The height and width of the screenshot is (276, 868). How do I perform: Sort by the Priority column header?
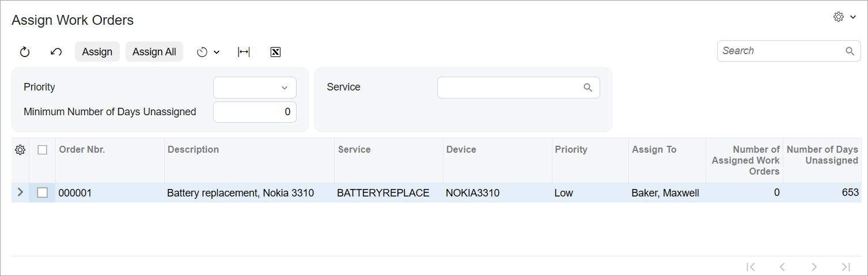571,150
